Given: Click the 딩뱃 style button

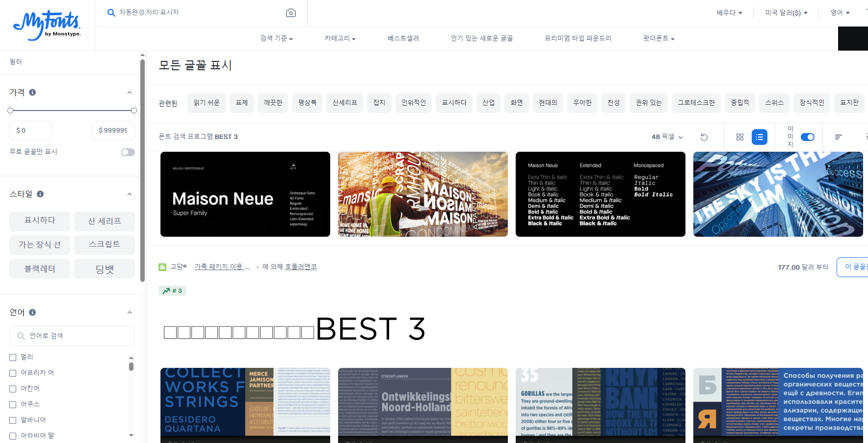Looking at the screenshot, I should pyautogui.click(x=105, y=269).
